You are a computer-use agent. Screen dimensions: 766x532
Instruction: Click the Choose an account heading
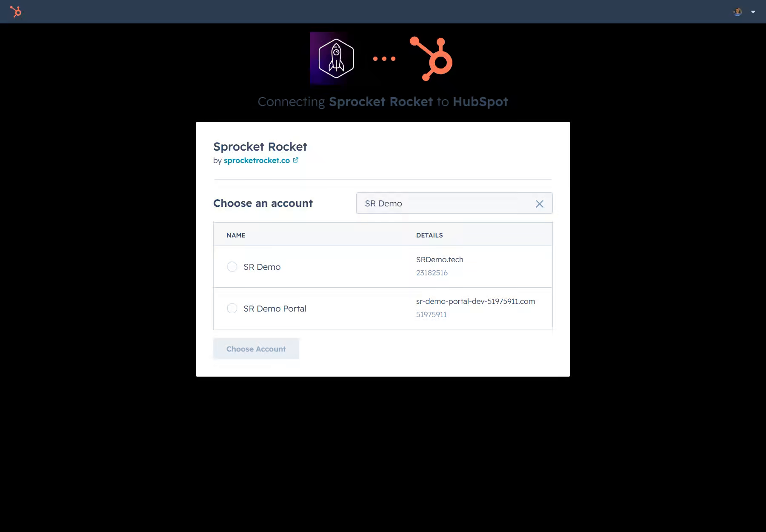(x=263, y=203)
